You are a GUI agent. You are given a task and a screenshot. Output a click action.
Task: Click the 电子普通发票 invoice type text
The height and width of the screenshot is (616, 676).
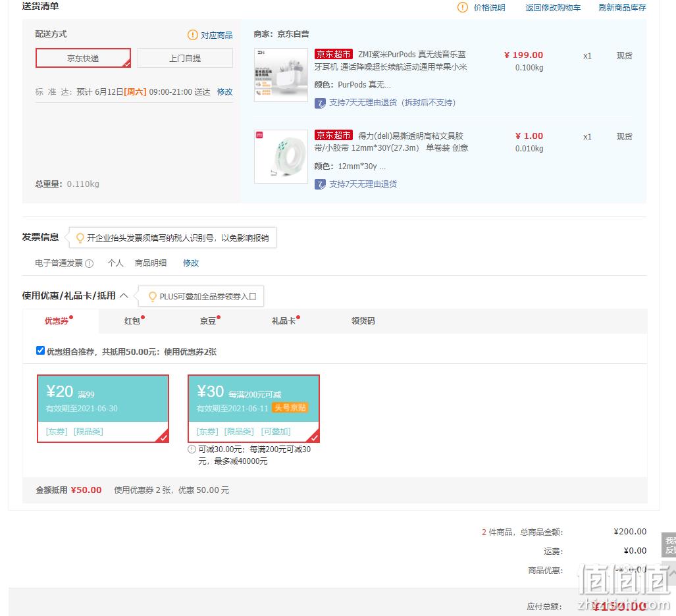pos(59,263)
